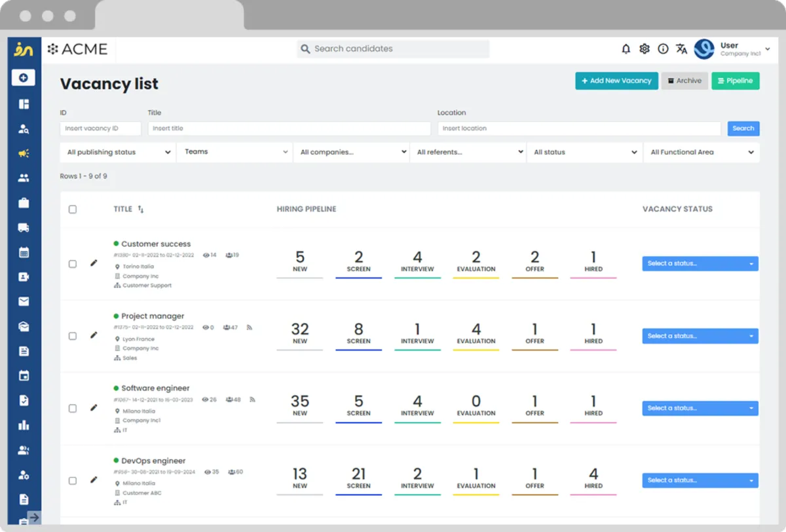Open the Pipeline view
The image size is (786, 532).
tap(735, 81)
